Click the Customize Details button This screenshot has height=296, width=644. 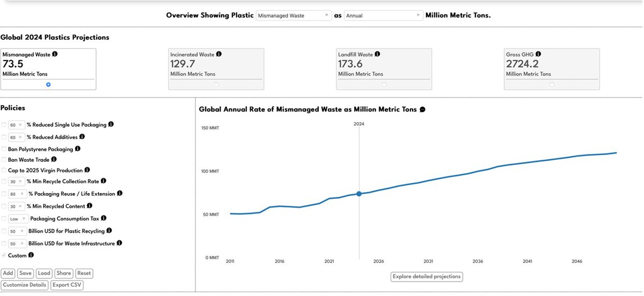[x=25, y=285]
